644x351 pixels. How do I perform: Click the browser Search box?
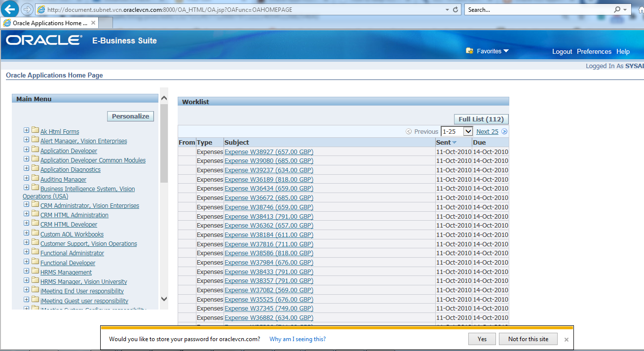(x=538, y=9)
